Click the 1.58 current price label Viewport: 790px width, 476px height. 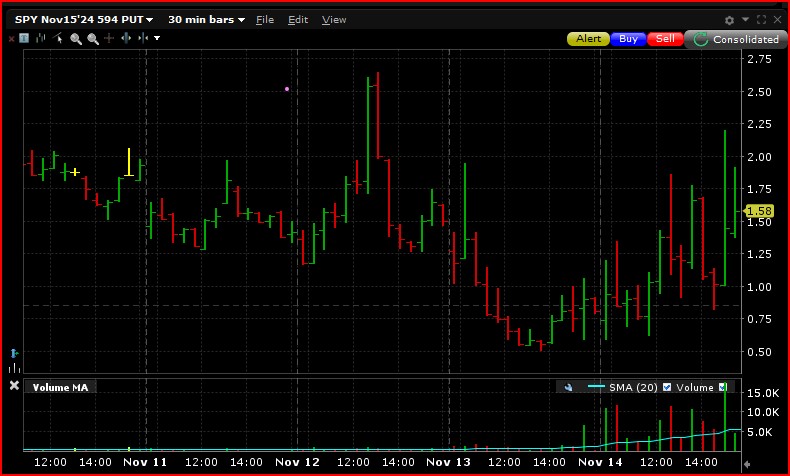click(759, 211)
